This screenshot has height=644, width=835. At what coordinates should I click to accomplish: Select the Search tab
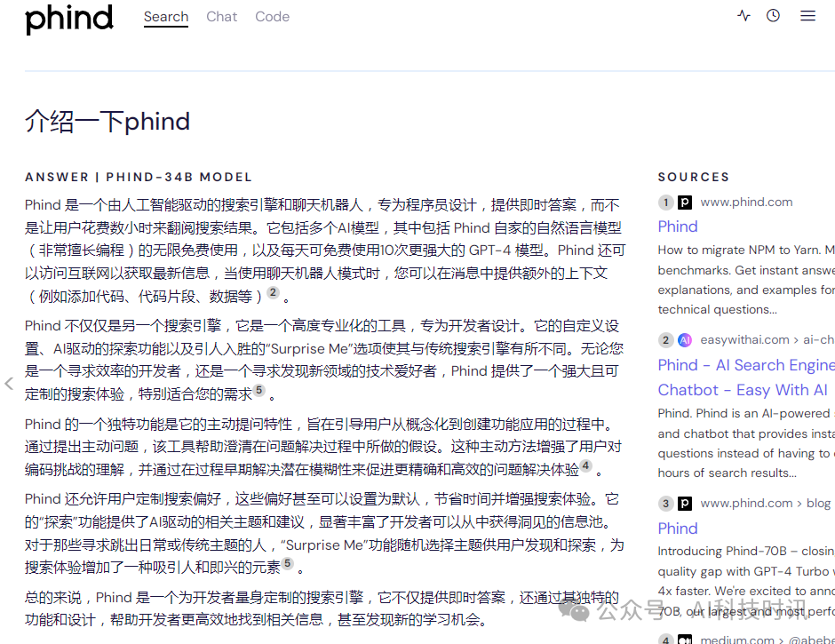point(166,16)
